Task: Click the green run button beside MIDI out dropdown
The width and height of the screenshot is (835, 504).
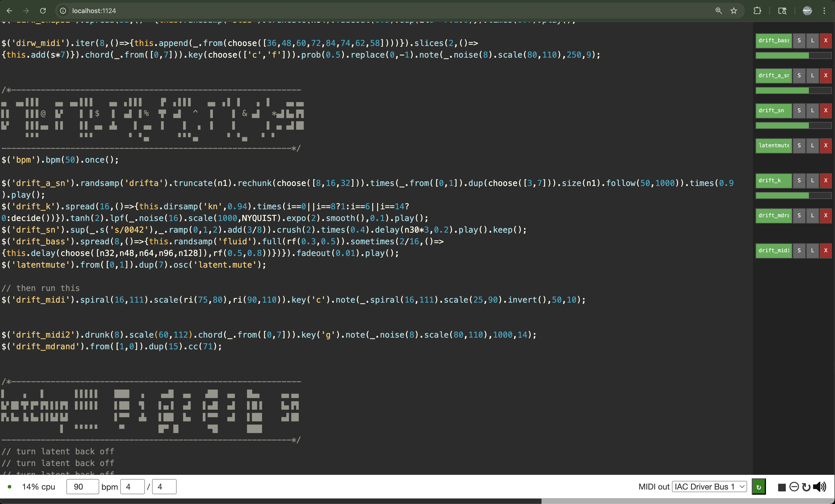Action: tap(758, 487)
